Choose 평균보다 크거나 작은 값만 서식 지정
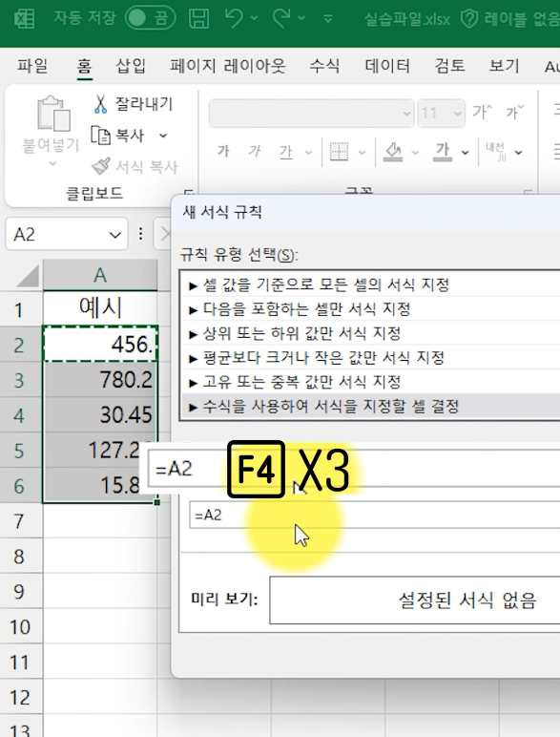Screen dimensions: 560x737 tap(370, 358)
